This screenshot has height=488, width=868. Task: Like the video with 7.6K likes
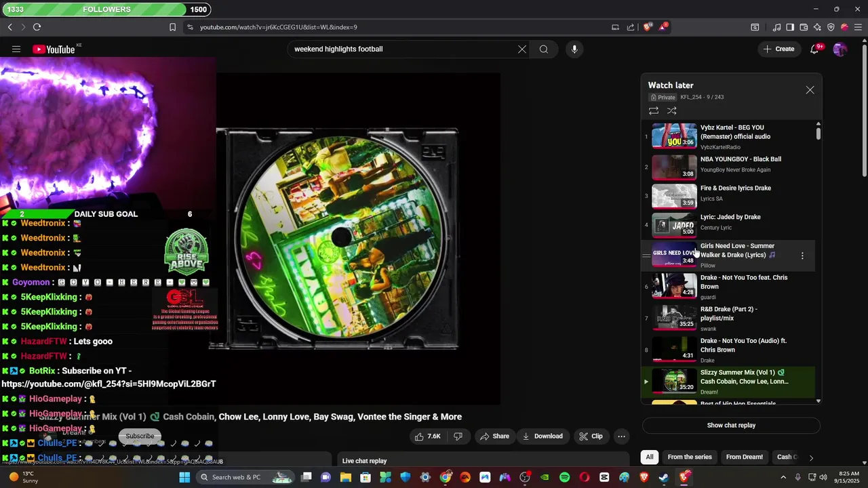tap(428, 436)
